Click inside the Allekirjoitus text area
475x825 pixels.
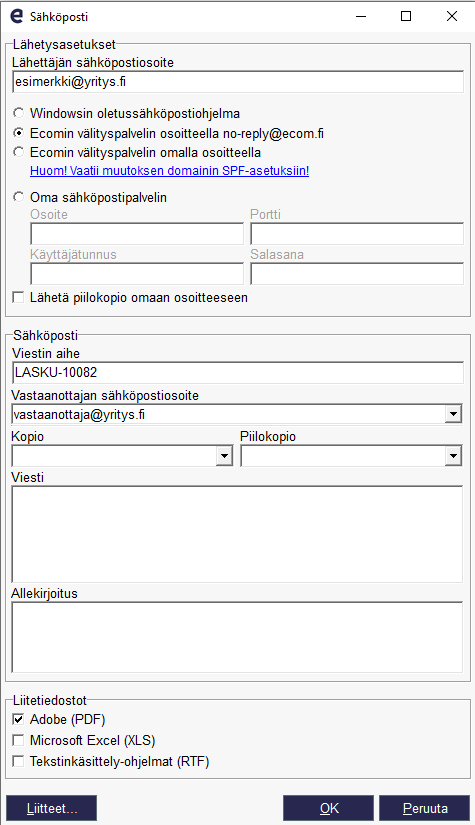(237, 637)
